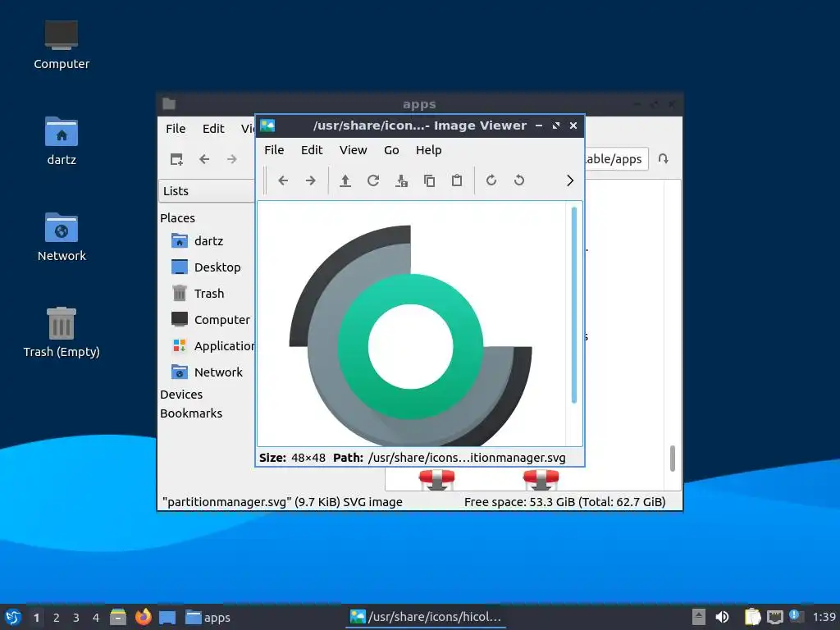The width and height of the screenshot is (840, 630).
Task: Open the Lists side pane dropdown
Action: tap(207, 191)
